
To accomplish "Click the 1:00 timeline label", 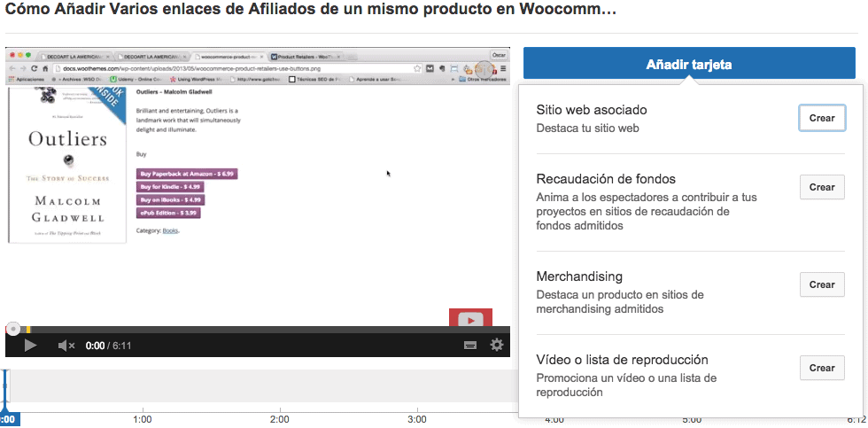I will (143, 420).
